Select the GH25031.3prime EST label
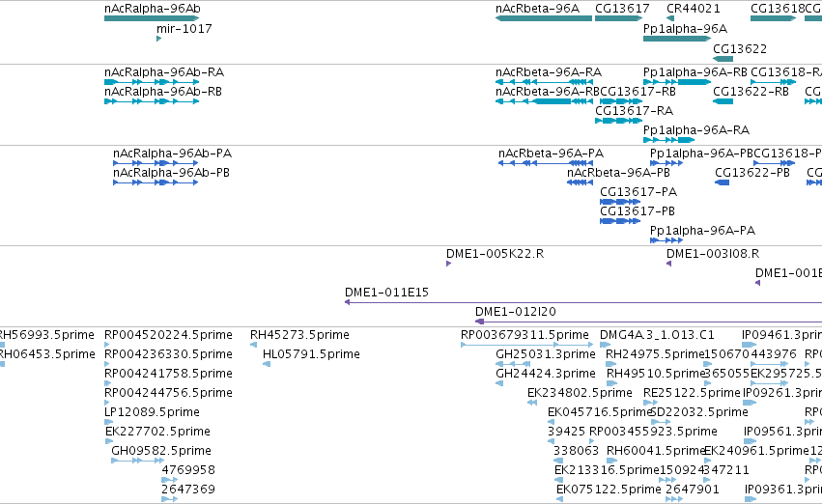 pyautogui.click(x=546, y=354)
